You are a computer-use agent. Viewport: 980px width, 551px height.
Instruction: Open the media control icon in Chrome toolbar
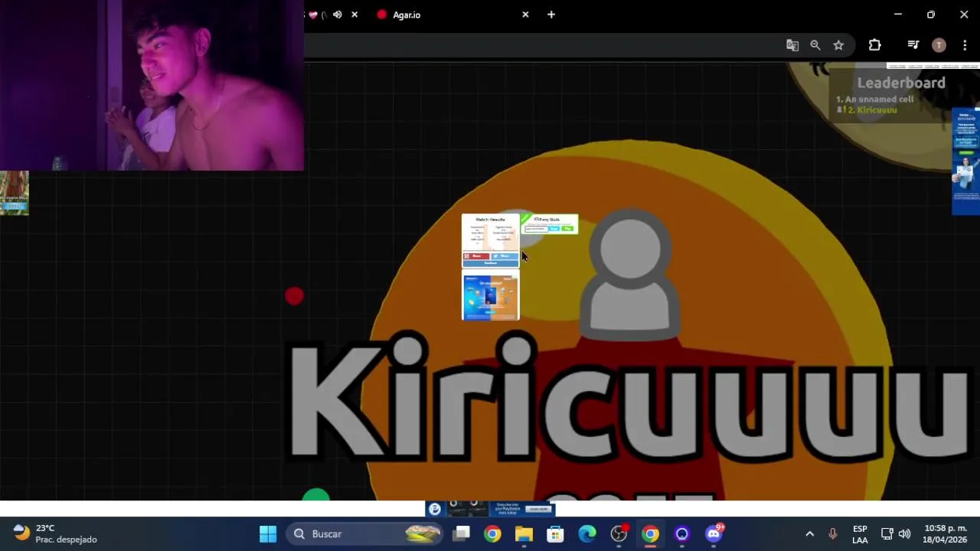coord(913,45)
